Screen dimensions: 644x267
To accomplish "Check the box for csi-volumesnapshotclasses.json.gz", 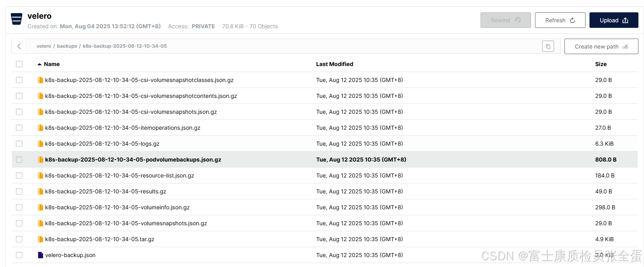I will point(19,80).
